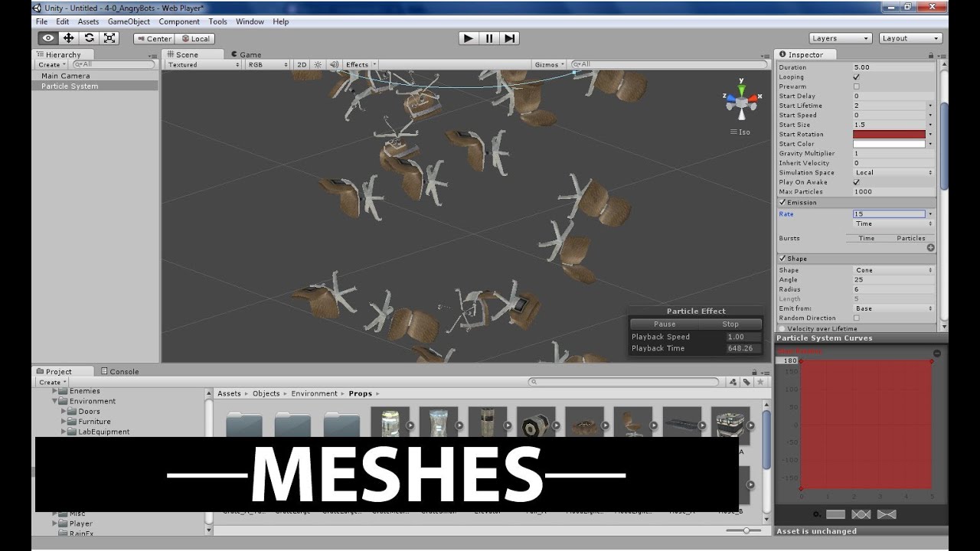
Task: Select the Scale tool in toolbar
Action: [109, 38]
